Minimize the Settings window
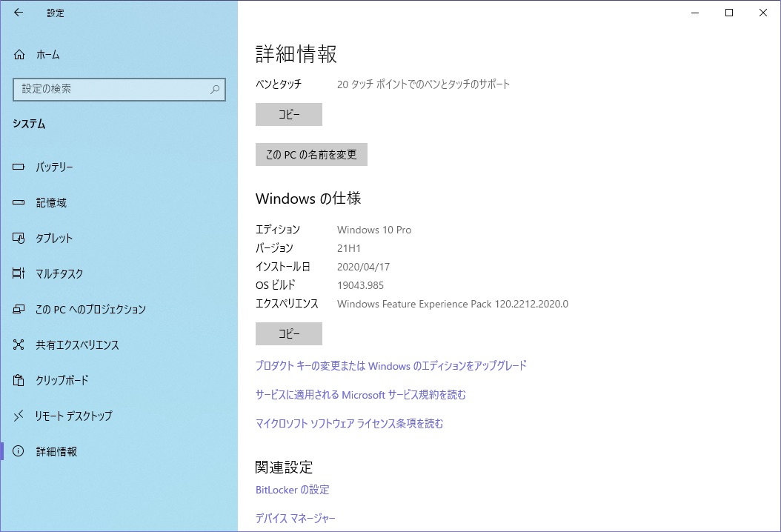The image size is (781, 532). pyautogui.click(x=695, y=13)
